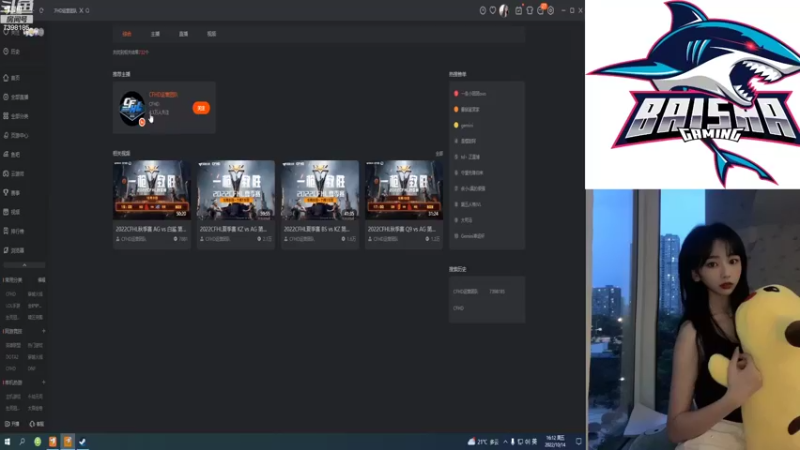Viewport: 800px width, 450px height.
Task: Click 编辑 next to the 常用分类 heading
Action: (x=41, y=280)
